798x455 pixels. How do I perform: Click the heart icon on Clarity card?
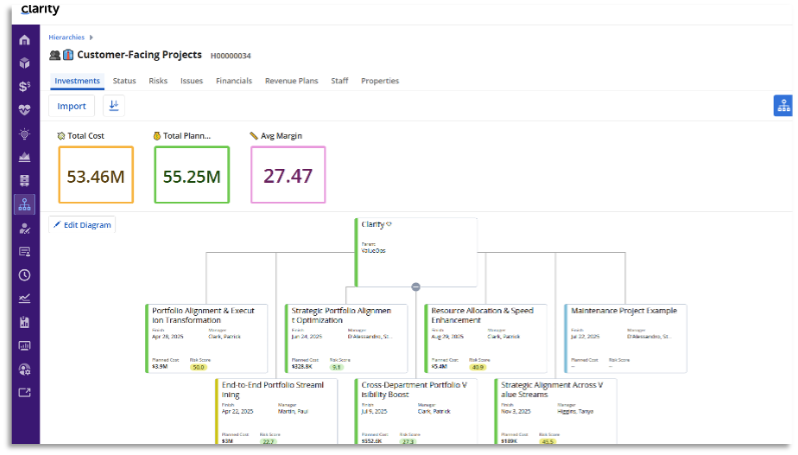[x=389, y=224]
